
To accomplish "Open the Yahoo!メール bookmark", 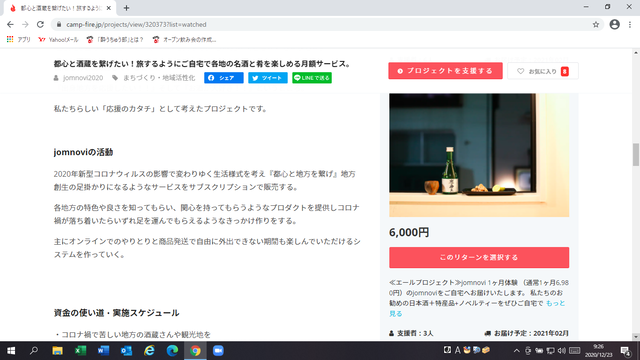I will (58, 40).
